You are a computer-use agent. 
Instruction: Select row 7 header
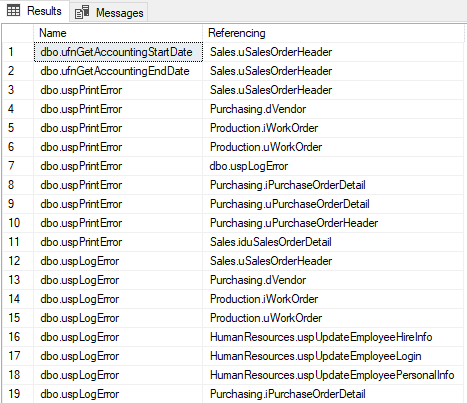[x=18, y=166]
